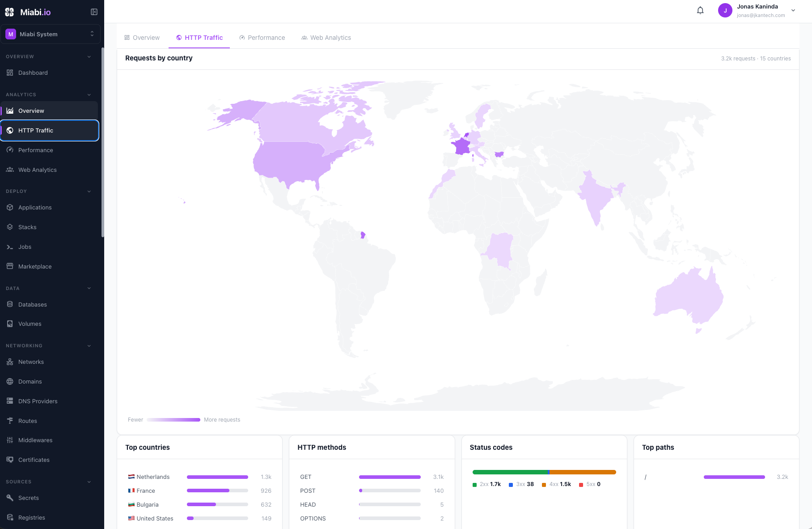Image resolution: width=812 pixels, height=529 pixels.
Task: Collapse the NETWORKING sidebar section
Action: pyautogui.click(x=89, y=346)
